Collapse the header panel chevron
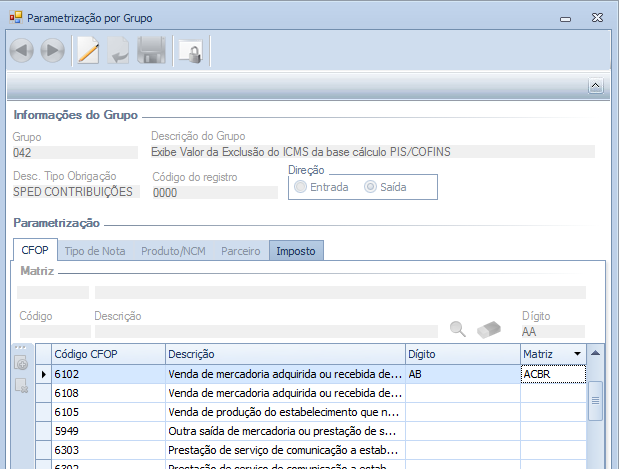 596,85
